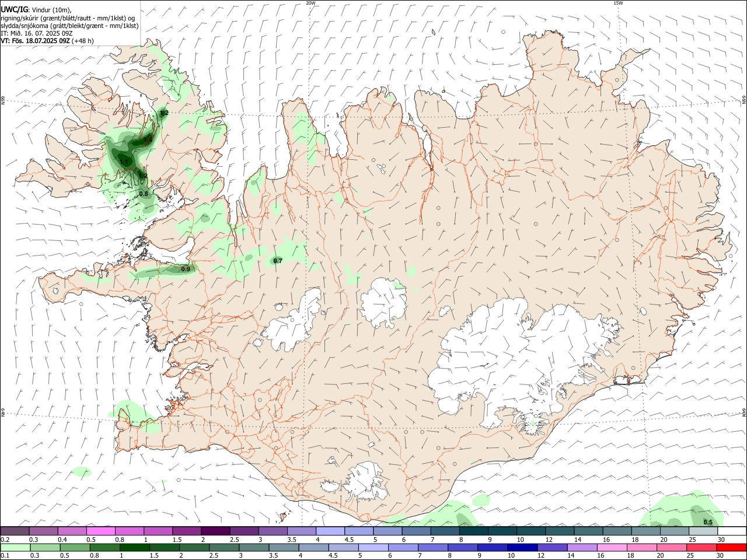Image resolution: width=747 pixels, height=560 pixels.
Task: Click the Mýrdalsjökull ice cap on the south coast
Action: [x=366, y=481]
